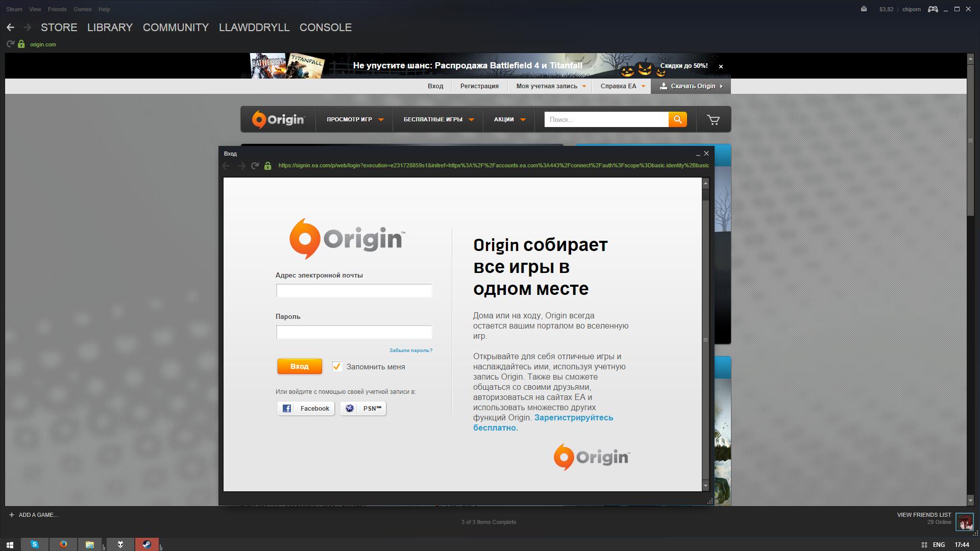Click the email address input field
Image resolution: width=980 pixels, height=551 pixels.
pyautogui.click(x=354, y=291)
